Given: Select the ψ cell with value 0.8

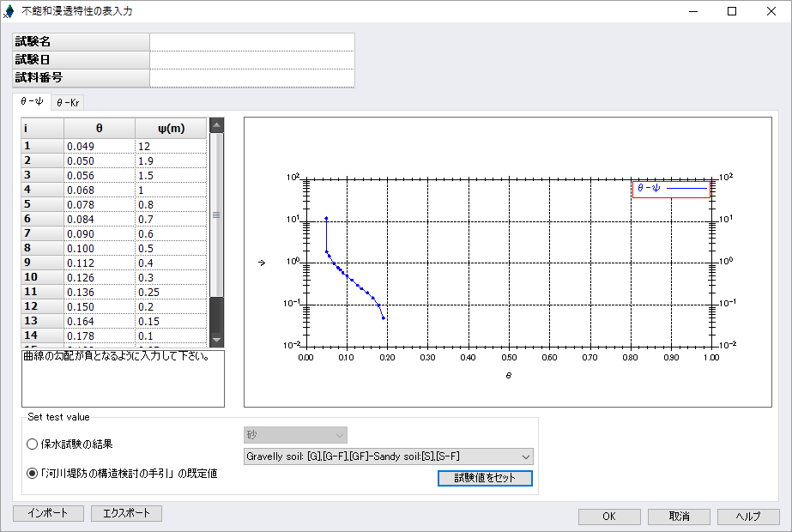Looking at the screenshot, I should [x=171, y=204].
